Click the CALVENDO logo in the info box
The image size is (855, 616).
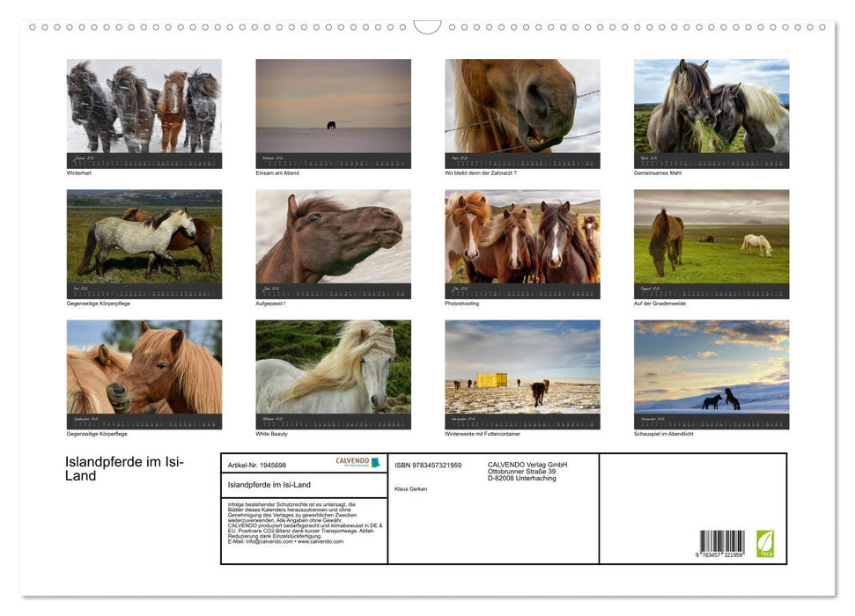[x=357, y=462]
